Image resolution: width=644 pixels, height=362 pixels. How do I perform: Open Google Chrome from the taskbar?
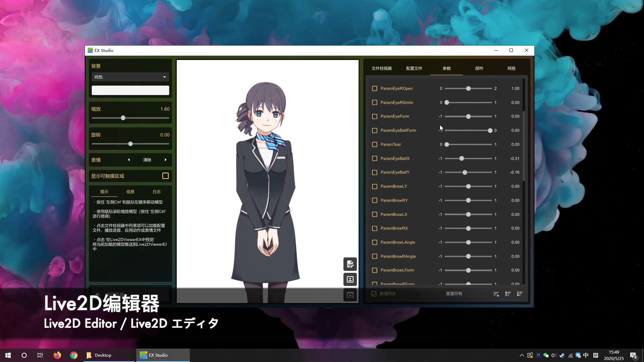pyautogui.click(x=73, y=355)
